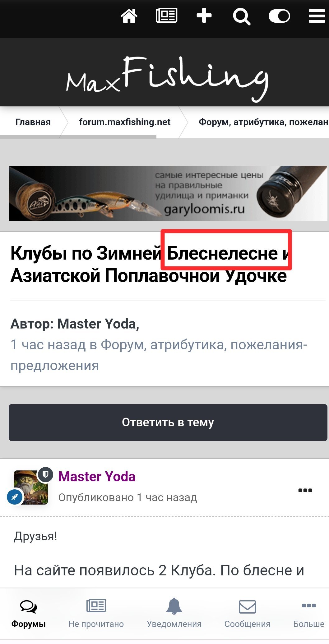The width and height of the screenshot is (329, 644).
Task: Open forum.maxfishing.net breadcrumb
Action: (125, 122)
